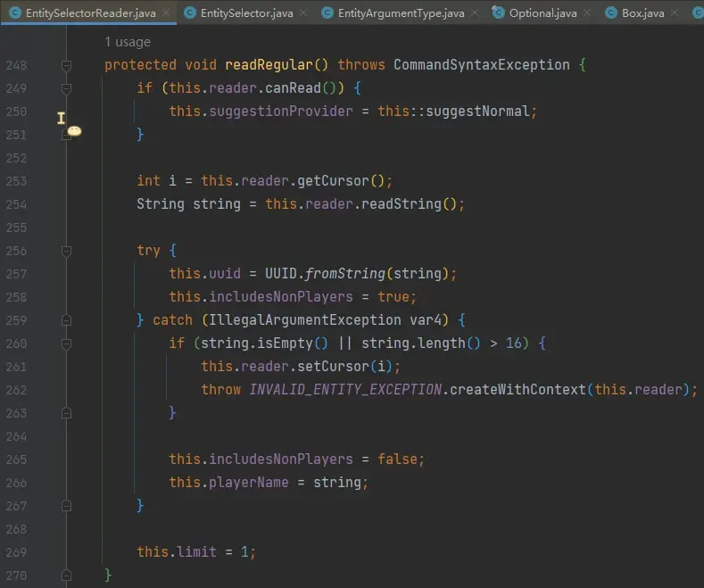Click getCursor call on line 253
Screen dimensions: 704x588
[x=333, y=181]
